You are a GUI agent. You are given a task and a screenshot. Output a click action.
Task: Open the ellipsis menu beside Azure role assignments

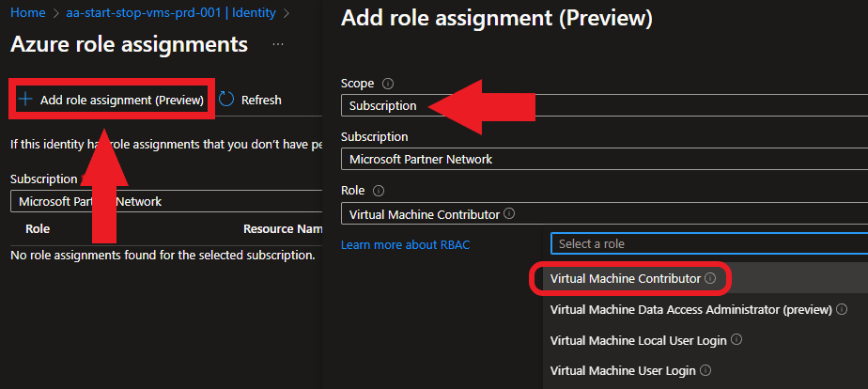(x=278, y=44)
